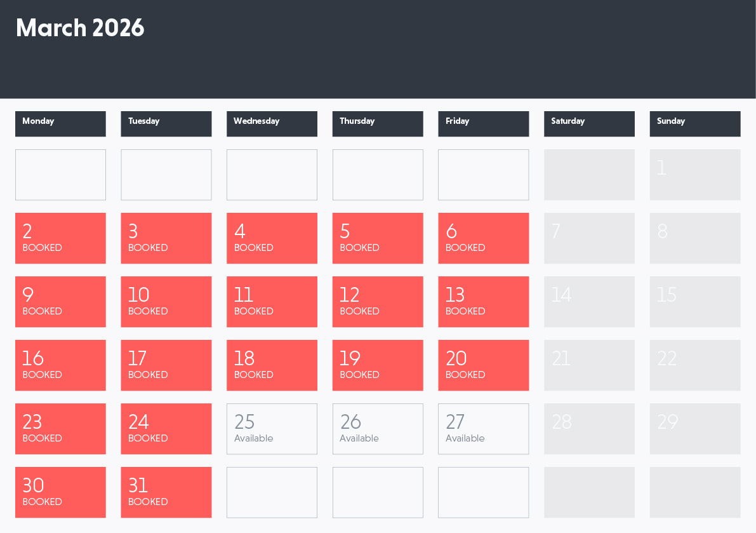Select the available date March 25
The image size is (756, 533).
272,429
